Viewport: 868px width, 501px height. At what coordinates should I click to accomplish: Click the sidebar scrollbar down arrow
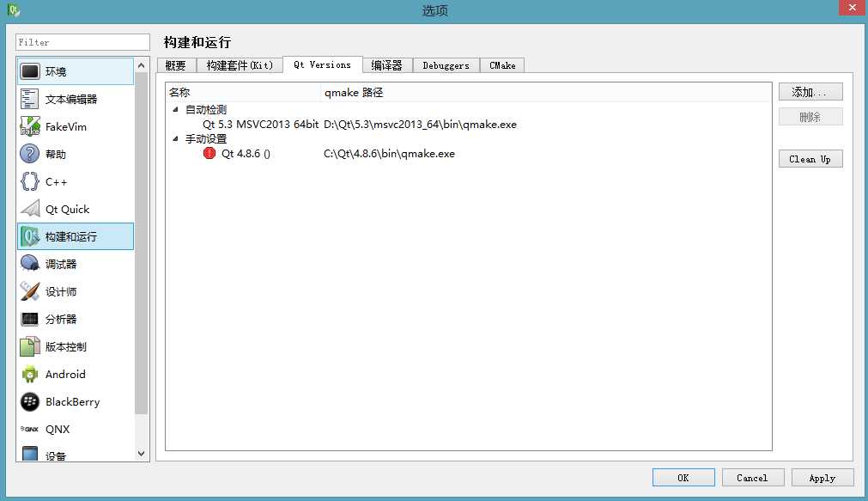click(x=141, y=454)
